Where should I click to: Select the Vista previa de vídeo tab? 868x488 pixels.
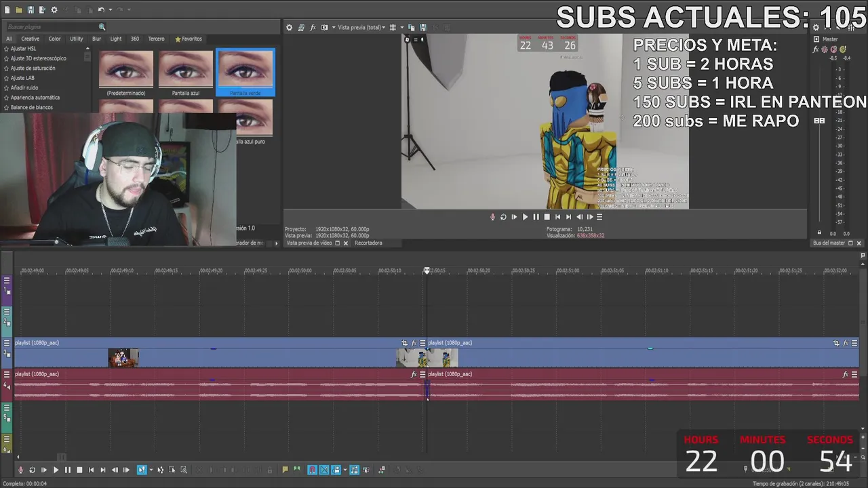click(309, 243)
